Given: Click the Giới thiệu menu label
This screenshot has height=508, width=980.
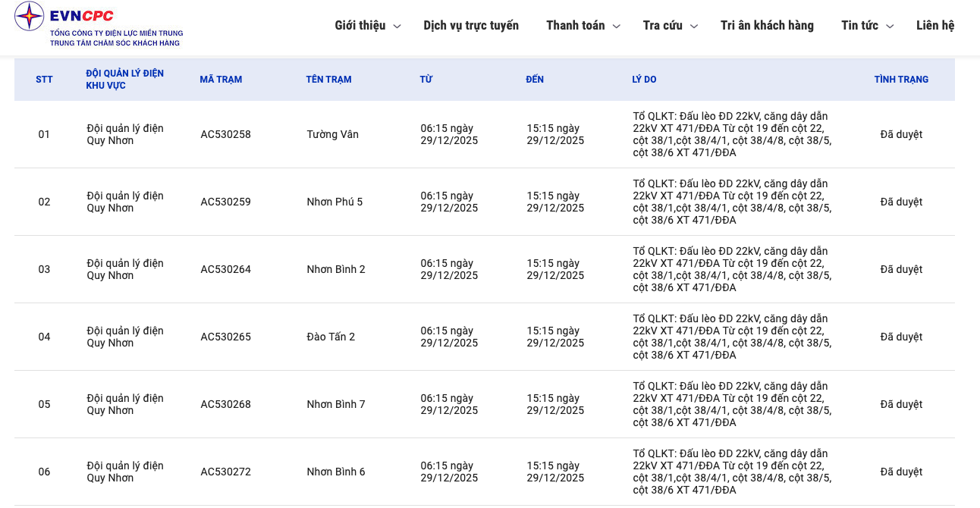Looking at the screenshot, I should (x=360, y=26).
